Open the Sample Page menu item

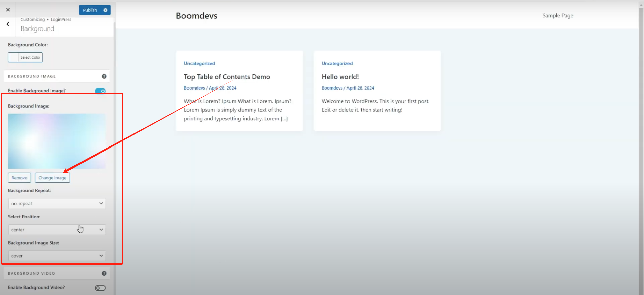coord(557,16)
